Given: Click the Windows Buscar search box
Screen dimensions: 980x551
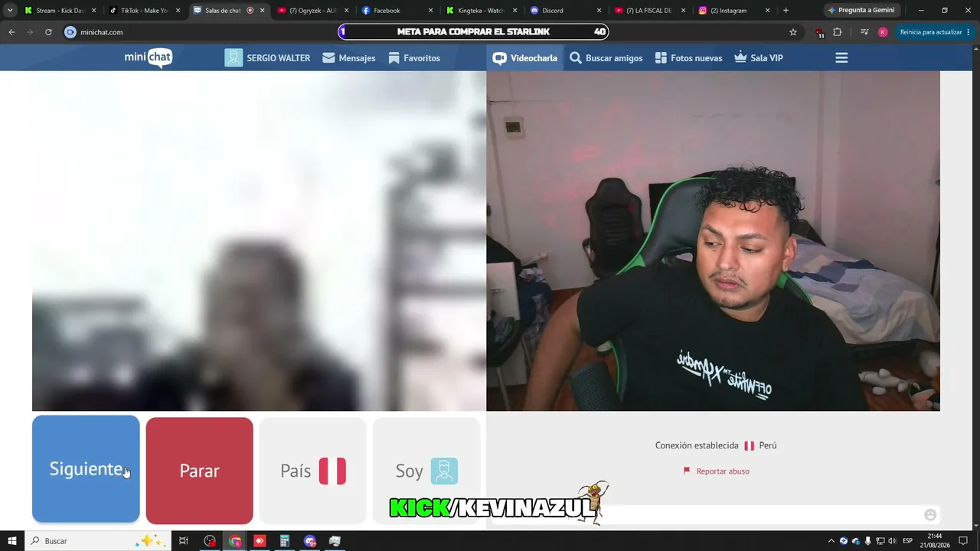Looking at the screenshot, I should (98, 541).
